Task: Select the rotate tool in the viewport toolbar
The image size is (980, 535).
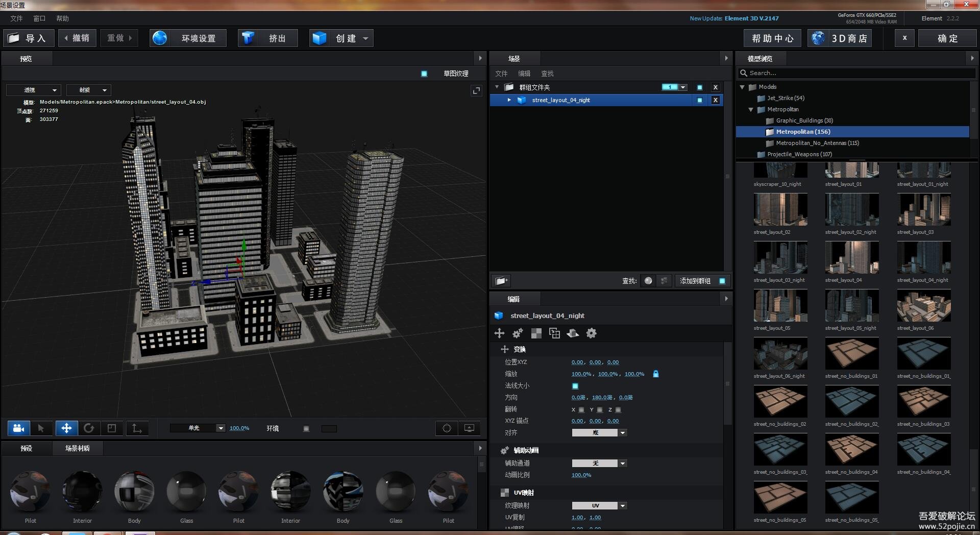Action: pyautogui.click(x=90, y=428)
